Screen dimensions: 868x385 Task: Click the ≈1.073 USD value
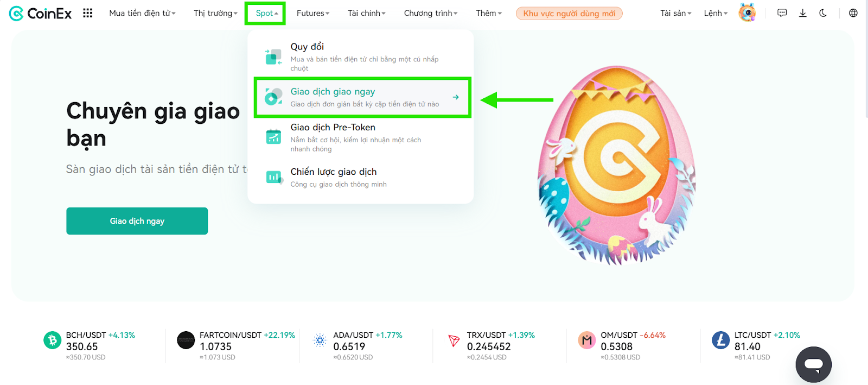pyautogui.click(x=218, y=357)
